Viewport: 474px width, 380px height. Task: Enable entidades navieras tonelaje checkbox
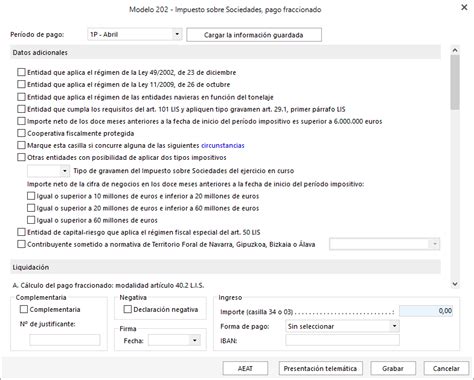point(21,97)
